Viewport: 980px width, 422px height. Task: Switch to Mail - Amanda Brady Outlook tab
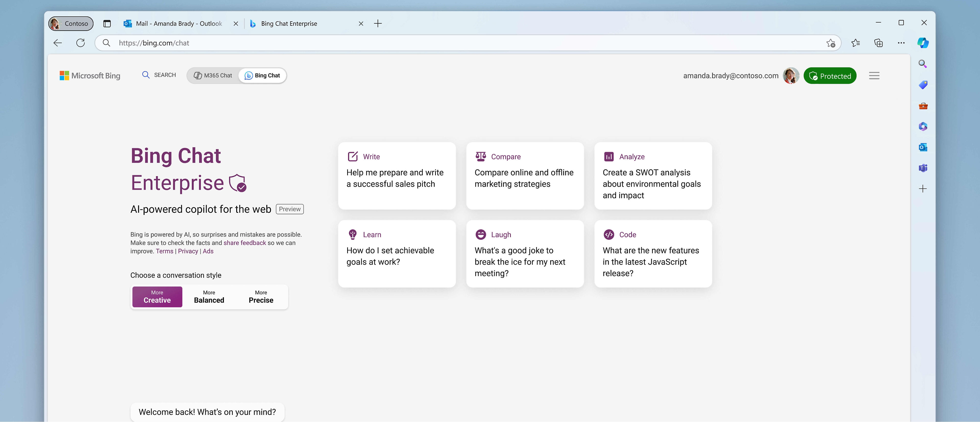coord(178,24)
